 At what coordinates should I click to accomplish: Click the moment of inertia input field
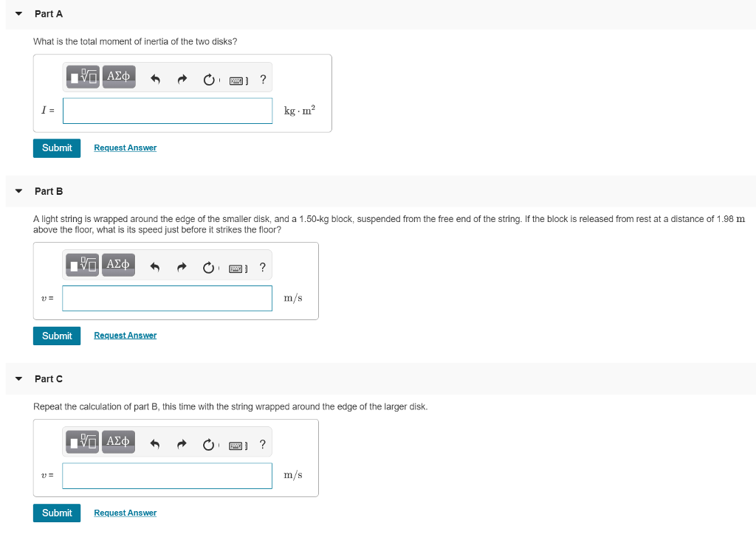tap(167, 110)
